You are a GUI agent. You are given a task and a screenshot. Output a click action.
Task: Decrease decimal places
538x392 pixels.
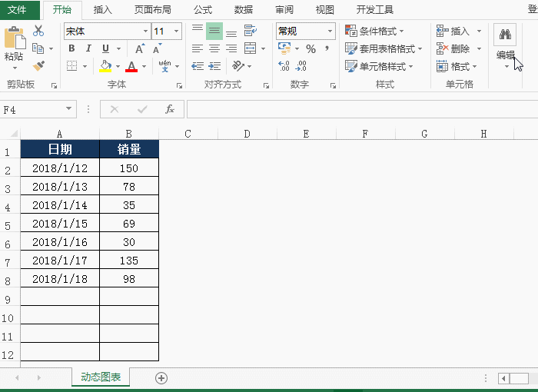tap(301, 66)
